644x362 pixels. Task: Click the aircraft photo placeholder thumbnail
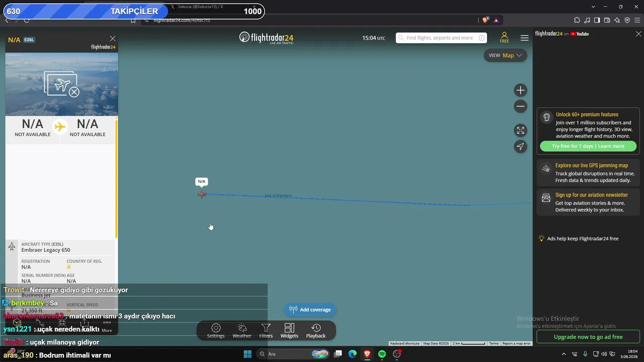click(62, 84)
